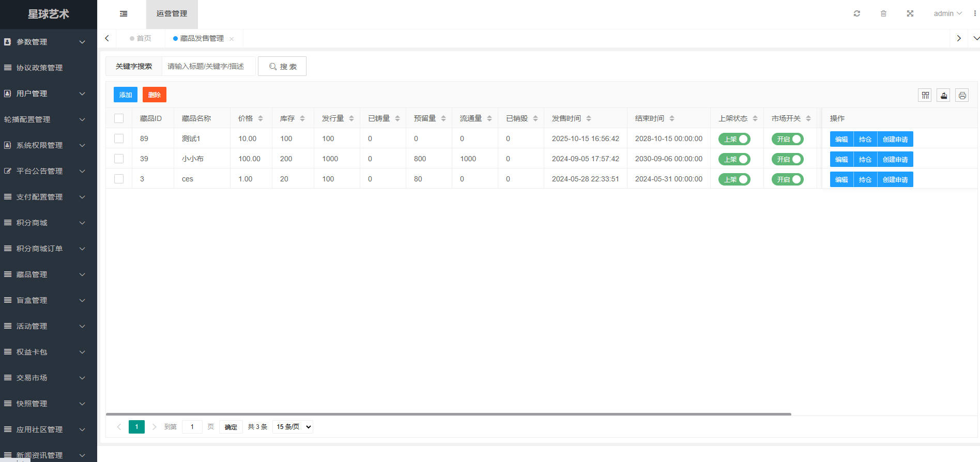Click the keyword search input field
980x462 pixels.
(208, 66)
